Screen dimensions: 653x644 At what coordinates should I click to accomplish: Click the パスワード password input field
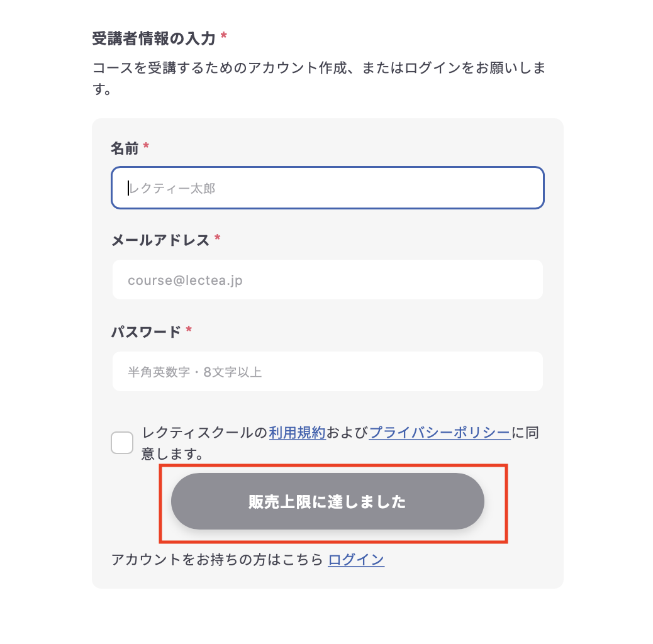pos(327,372)
